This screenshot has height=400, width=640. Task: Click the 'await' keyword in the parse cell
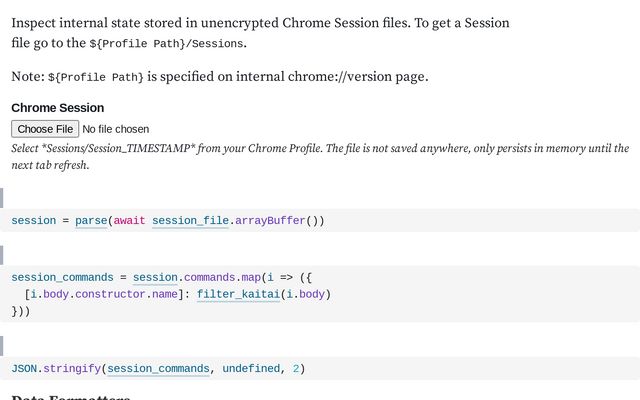(129, 220)
